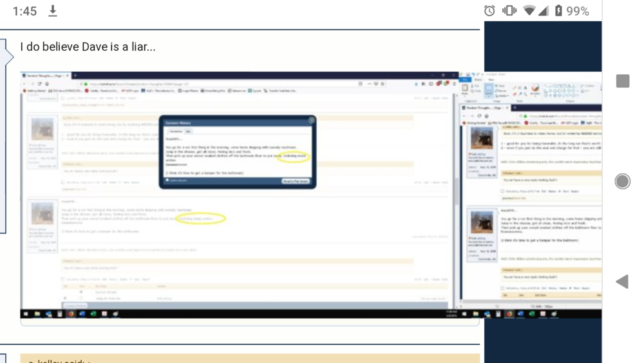Select the Random Thoughts browser tab at image top-left
The image size is (644, 363).
(x=45, y=75)
